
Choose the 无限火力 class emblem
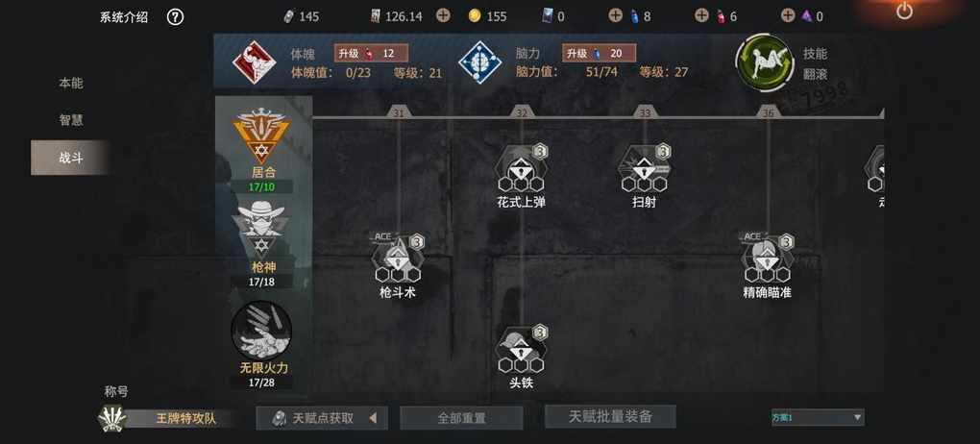(x=261, y=331)
